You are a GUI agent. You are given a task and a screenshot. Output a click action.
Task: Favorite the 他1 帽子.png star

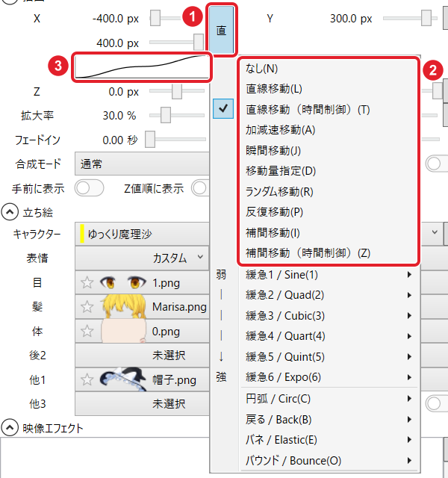(x=87, y=379)
